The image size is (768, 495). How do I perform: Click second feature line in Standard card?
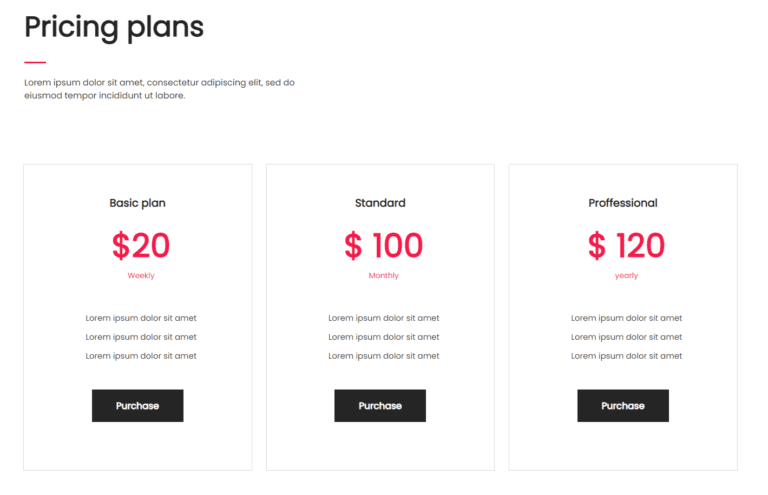[383, 337]
